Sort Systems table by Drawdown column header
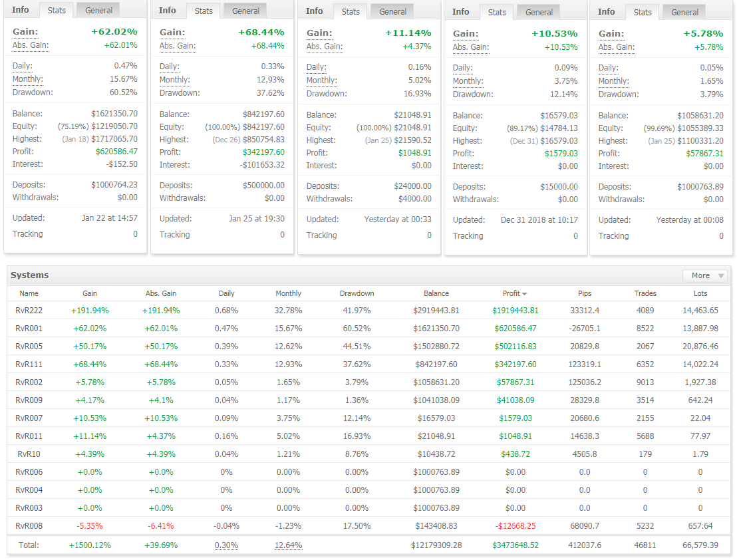The image size is (737, 560). [357, 293]
